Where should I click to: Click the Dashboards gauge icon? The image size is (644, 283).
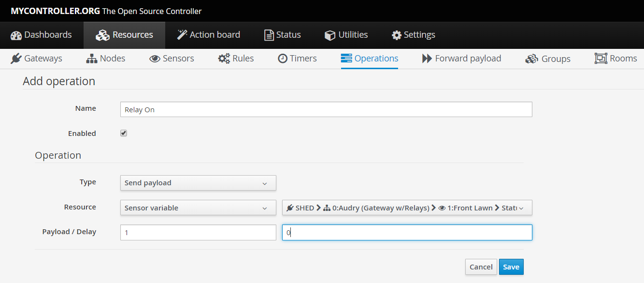16,35
